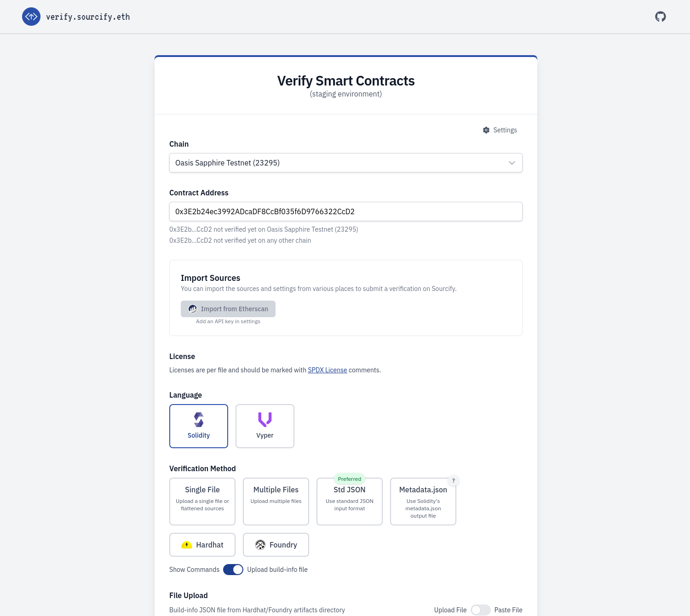Screen dimensions: 690x616
Task: Open the SPDX License link
Action: (327, 370)
